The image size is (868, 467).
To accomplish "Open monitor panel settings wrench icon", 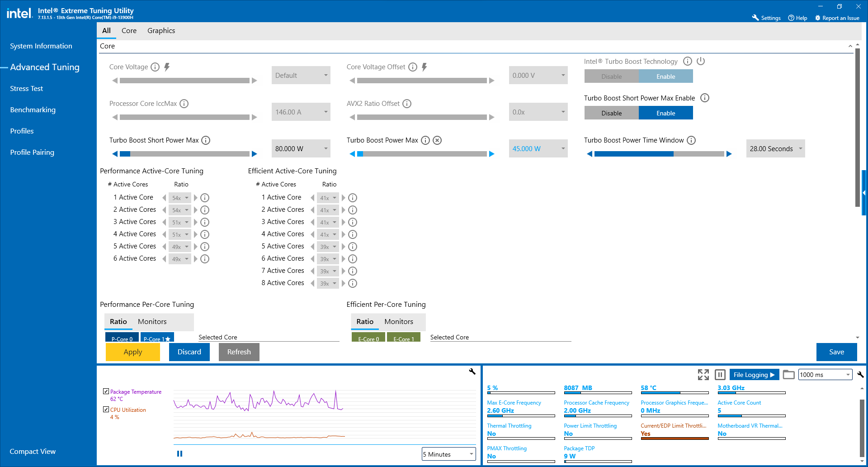I will 861,375.
